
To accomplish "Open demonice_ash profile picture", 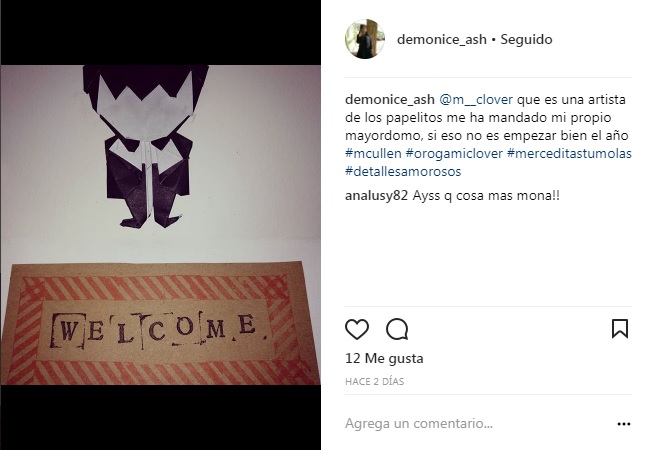I will pyautogui.click(x=365, y=39).
